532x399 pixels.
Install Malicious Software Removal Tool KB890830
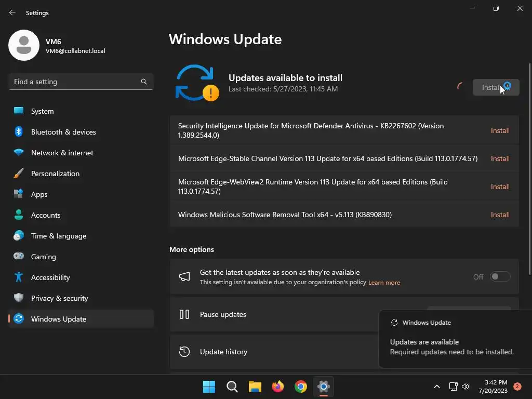[x=500, y=215]
